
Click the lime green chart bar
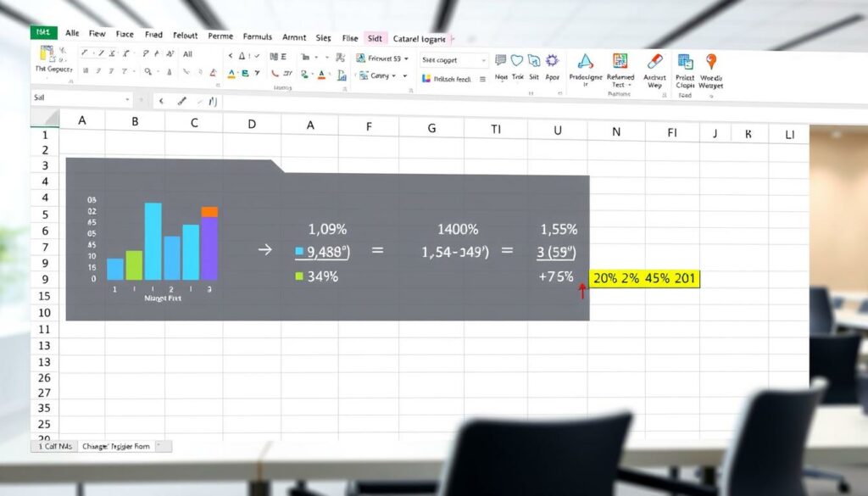pyautogui.click(x=134, y=265)
